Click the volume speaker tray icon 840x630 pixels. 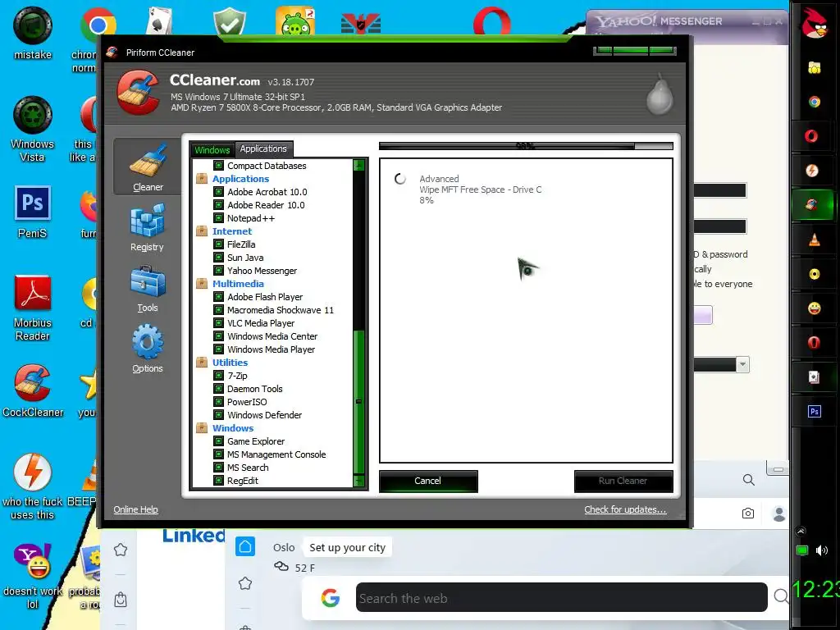click(x=822, y=550)
